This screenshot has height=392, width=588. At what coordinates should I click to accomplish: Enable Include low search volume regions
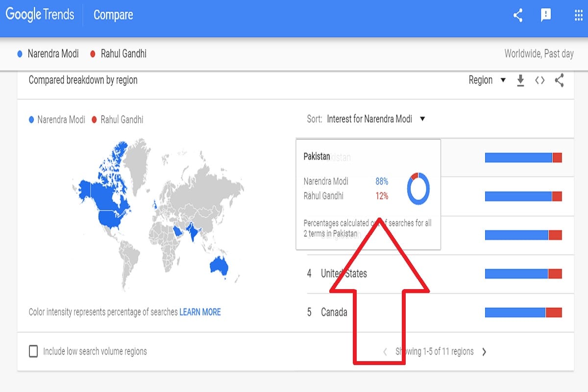coord(33,351)
